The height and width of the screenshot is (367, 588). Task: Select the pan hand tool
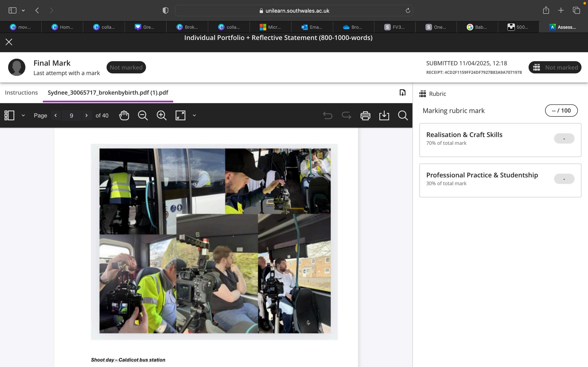124,115
